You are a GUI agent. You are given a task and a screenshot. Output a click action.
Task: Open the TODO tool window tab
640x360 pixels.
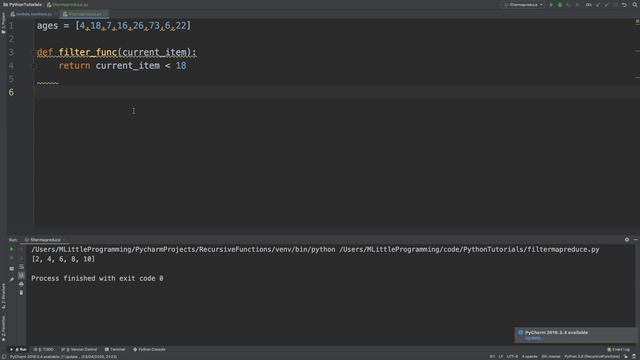(x=44, y=349)
